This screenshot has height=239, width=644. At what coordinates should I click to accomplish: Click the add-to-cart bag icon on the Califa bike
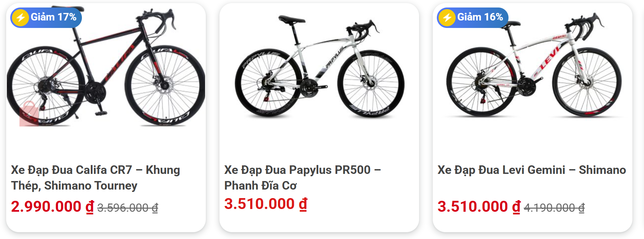pos(29,114)
